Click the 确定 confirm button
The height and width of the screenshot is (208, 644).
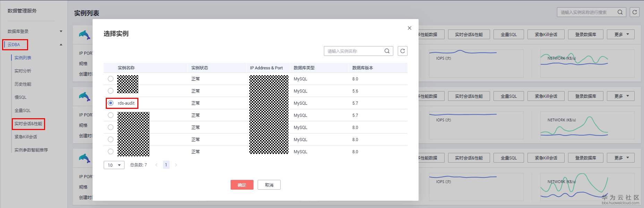coord(242,185)
